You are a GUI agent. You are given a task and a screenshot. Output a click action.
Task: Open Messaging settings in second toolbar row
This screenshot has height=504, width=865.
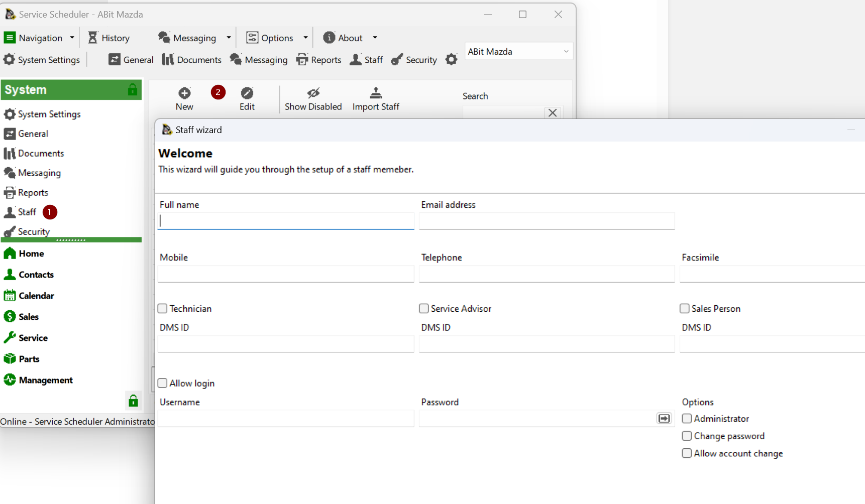coord(259,60)
